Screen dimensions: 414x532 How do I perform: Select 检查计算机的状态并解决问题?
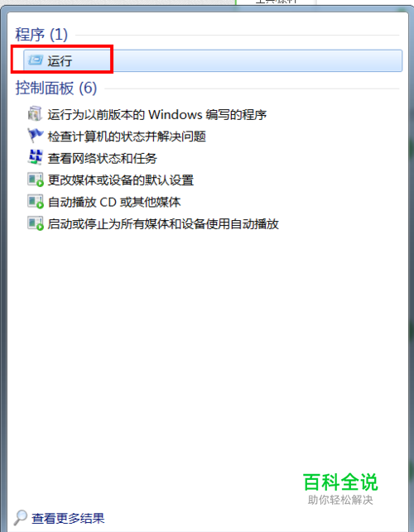pos(127,137)
